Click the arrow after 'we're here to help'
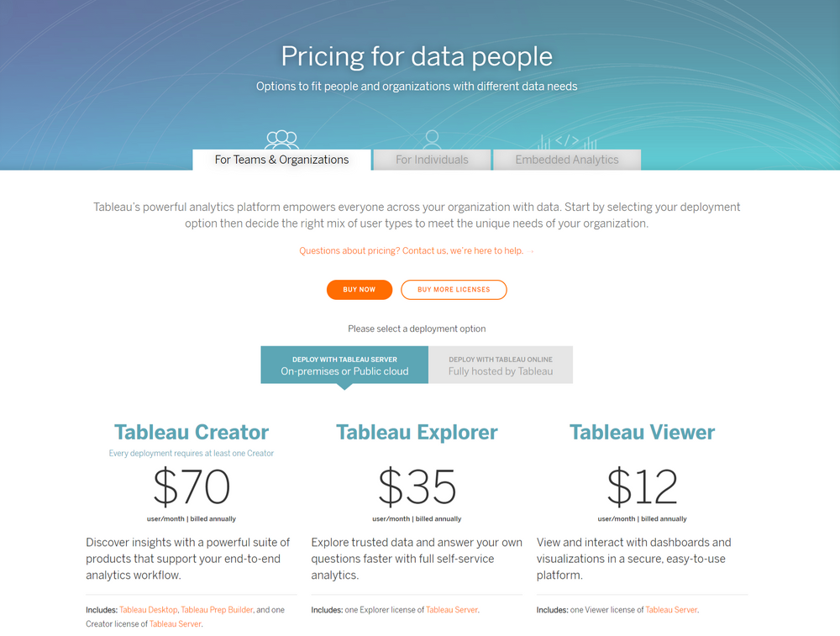 click(x=532, y=250)
